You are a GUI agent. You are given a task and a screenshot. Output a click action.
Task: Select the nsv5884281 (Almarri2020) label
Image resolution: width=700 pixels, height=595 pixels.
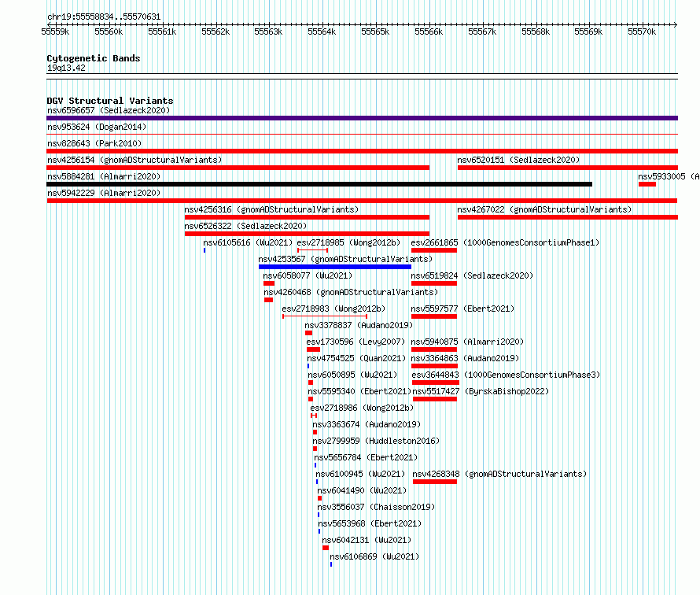[x=104, y=176]
